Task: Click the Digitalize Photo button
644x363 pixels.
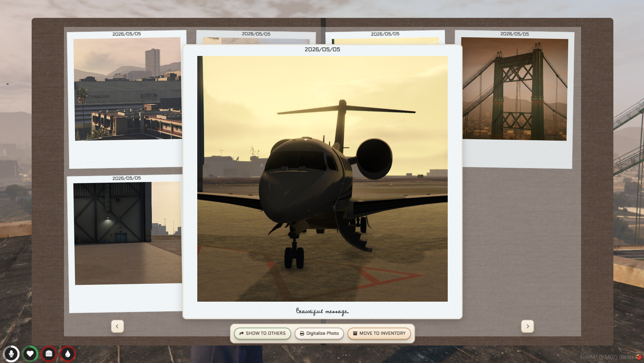Action: [x=319, y=333]
